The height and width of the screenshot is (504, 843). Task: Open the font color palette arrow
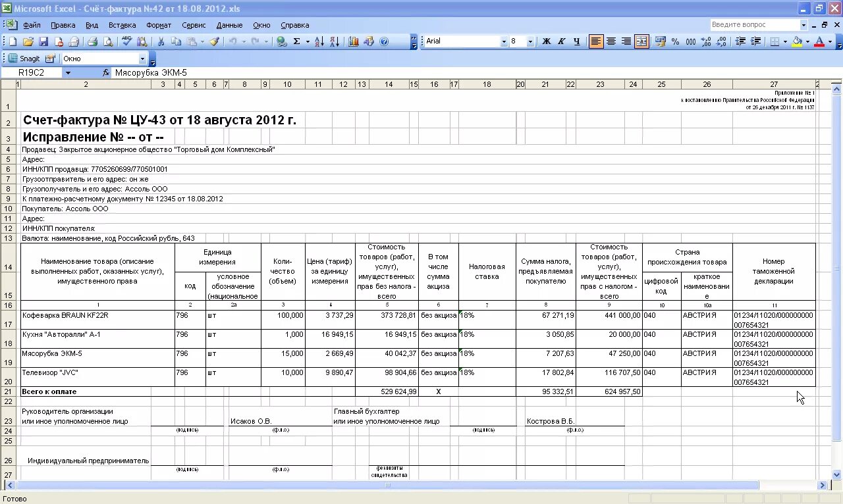829,41
